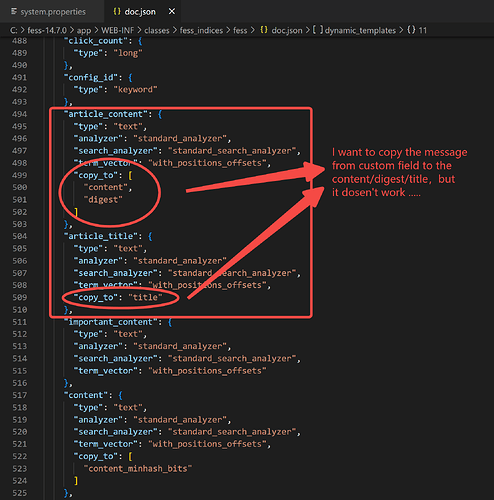The width and height of the screenshot is (494, 500).
Task: Click array bracket icon before dynamic_templates
Action: coord(318,30)
